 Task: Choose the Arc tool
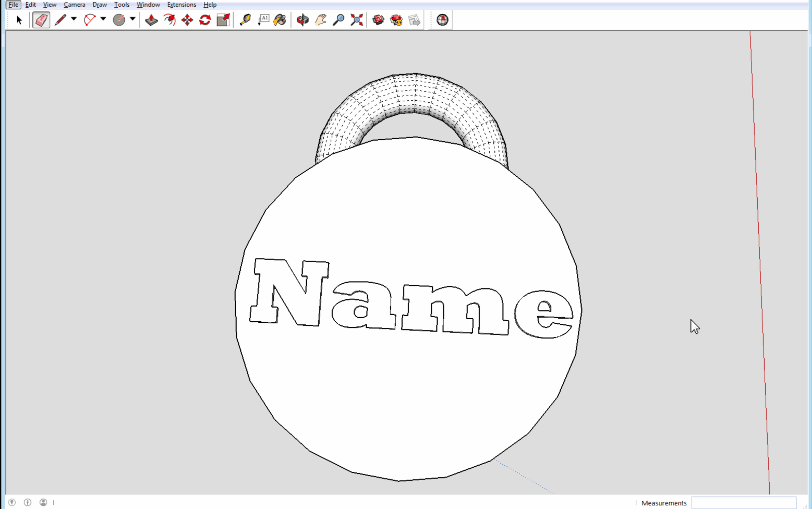point(90,20)
